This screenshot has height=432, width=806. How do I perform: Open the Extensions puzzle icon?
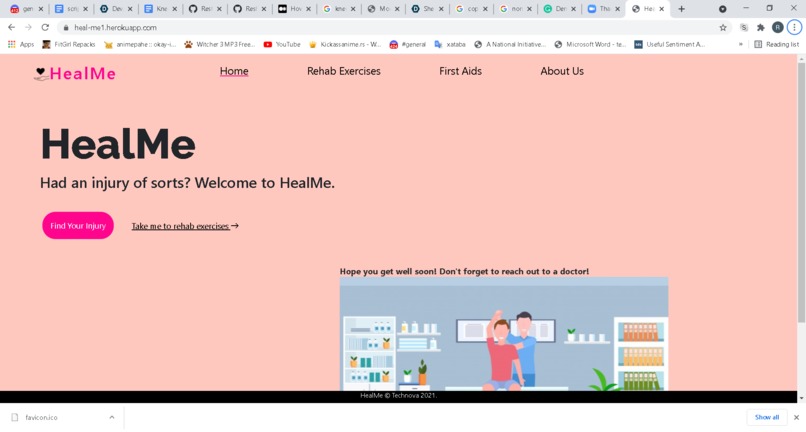(761, 28)
